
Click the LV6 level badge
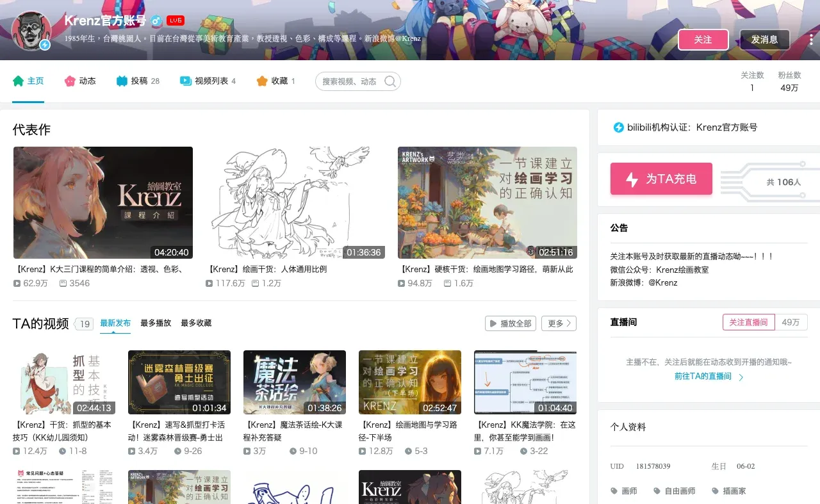[176, 21]
